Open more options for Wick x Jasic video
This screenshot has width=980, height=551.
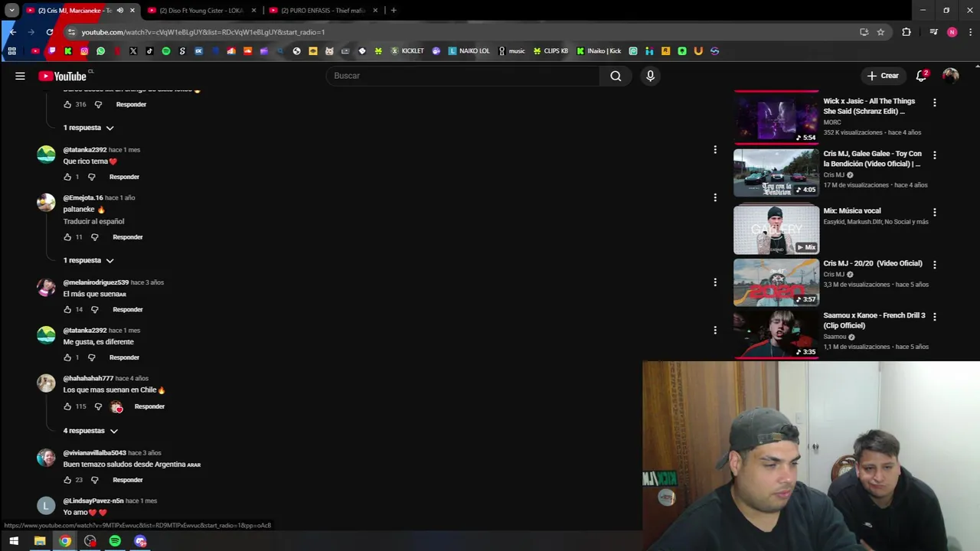click(934, 102)
